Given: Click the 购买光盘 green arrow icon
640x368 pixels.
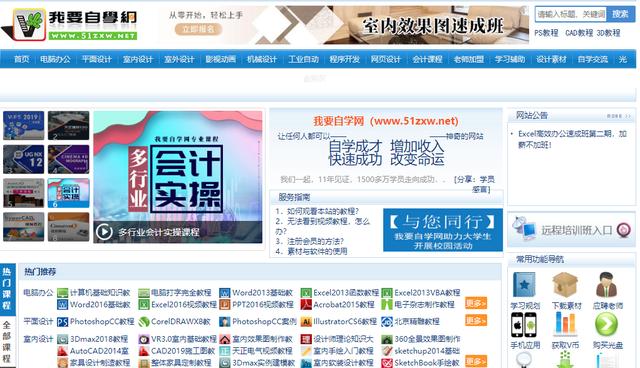Looking at the screenshot, I should click(607, 325).
